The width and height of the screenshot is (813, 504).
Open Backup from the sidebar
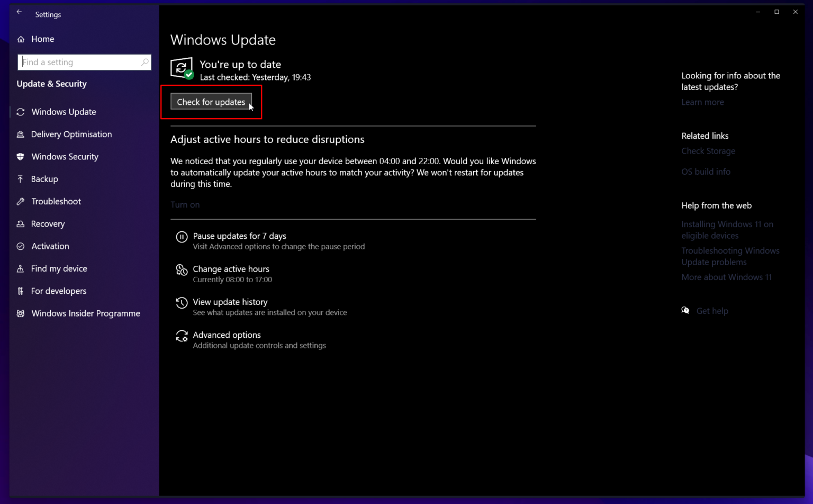pos(44,179)
